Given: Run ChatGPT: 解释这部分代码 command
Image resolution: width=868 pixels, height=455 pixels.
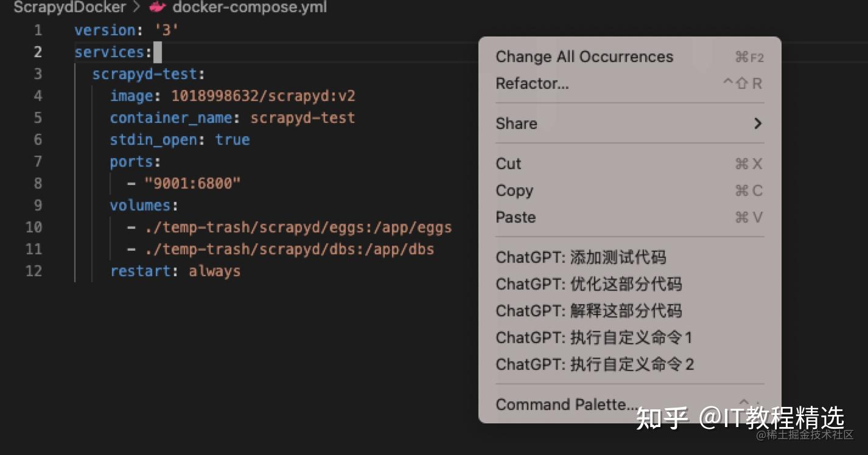Looking at the screenshot, I should coord(629,311).
